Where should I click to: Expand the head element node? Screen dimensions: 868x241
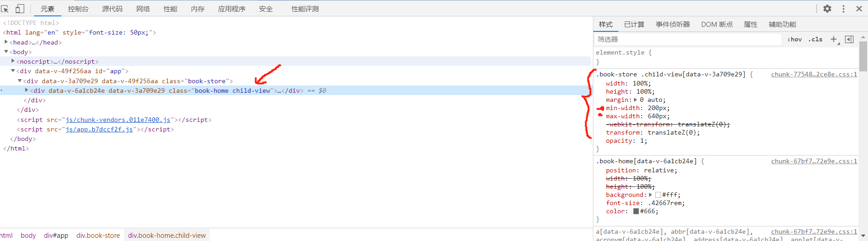(x=6, y=42)
